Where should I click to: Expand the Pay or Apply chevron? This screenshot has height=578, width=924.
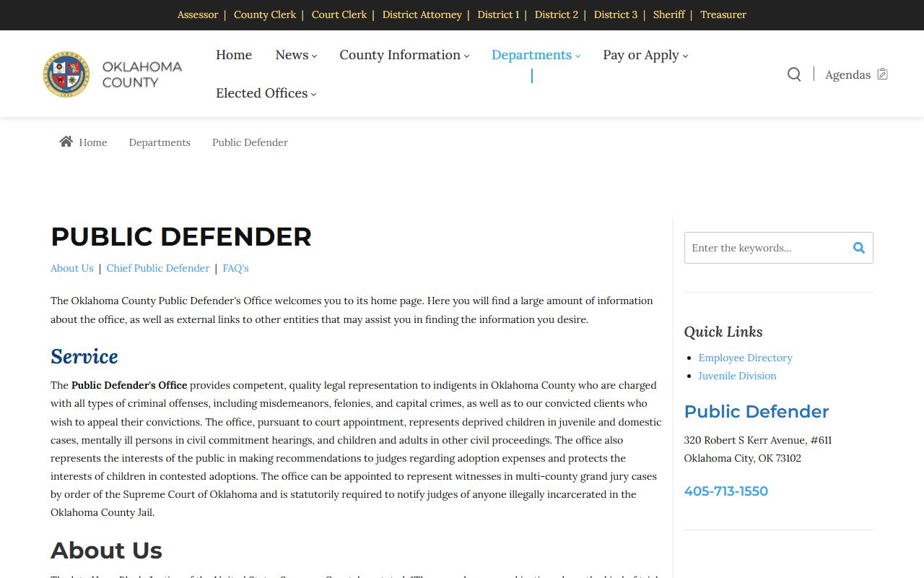pyautogui.click(x=685, y=56)
